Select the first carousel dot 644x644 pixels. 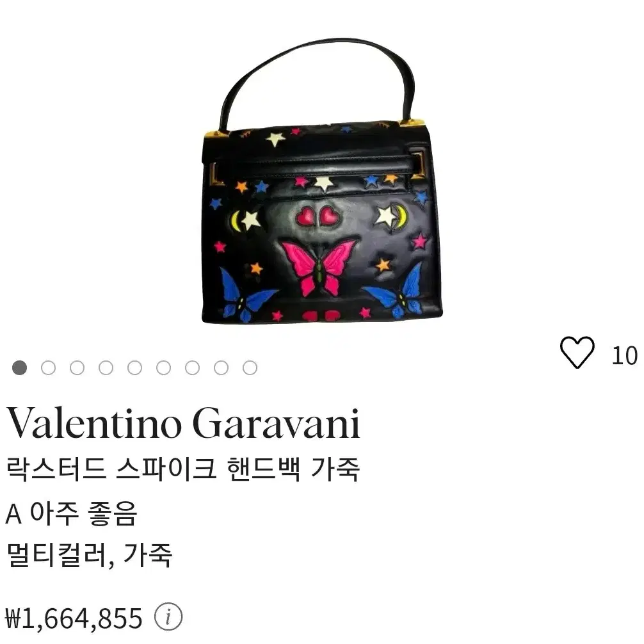pyautogui.click(x=19, y=367)
